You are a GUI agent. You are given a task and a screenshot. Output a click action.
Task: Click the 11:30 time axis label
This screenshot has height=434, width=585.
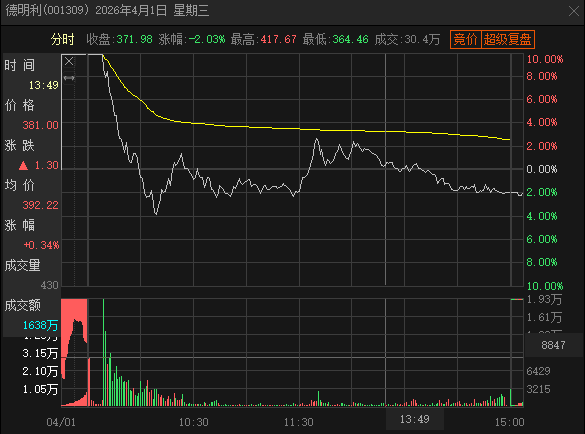298,422
